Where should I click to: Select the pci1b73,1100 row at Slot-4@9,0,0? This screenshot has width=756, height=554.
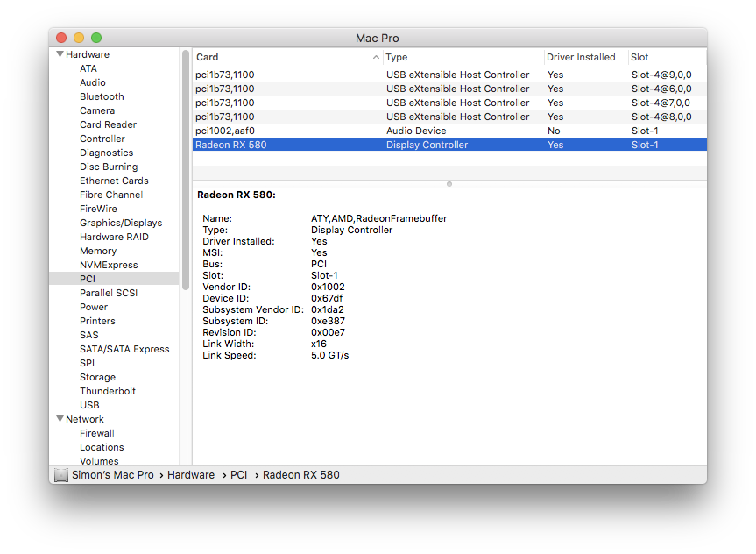pyautogui.click(x=449, y=75)
